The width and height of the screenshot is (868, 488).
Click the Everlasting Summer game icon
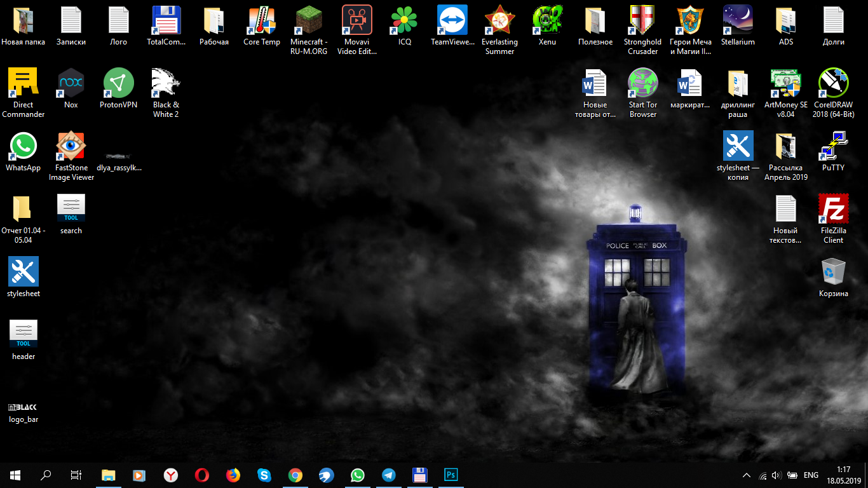pos(500,20)
